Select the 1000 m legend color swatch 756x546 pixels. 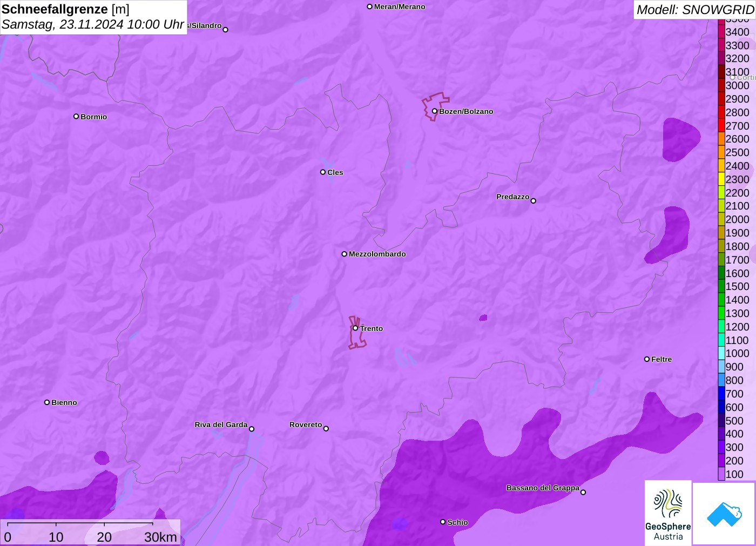click(721, 353)
